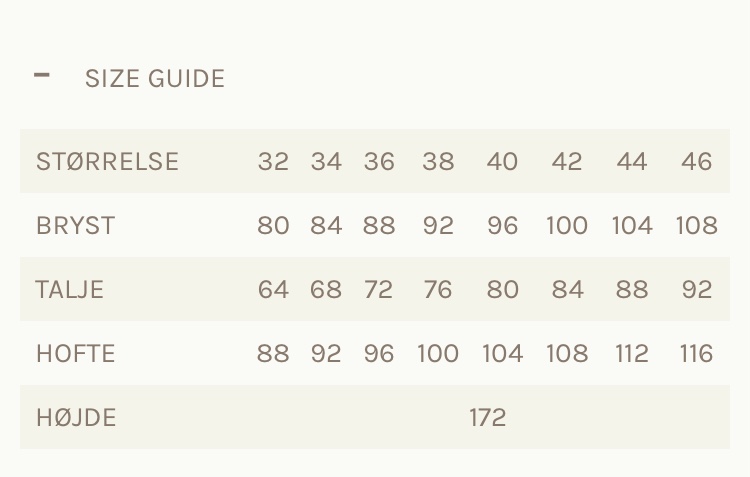This screenshot has width=750, height=477.
Task: Click the HØJDE row label
Action: pos(76,418)
